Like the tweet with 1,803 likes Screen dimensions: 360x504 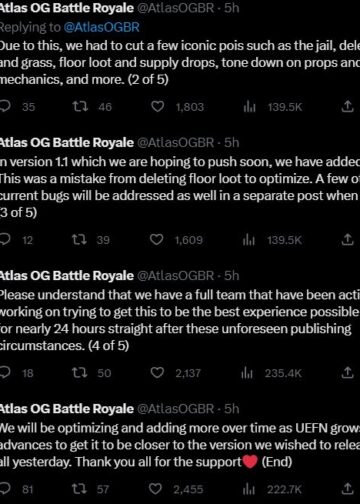[158, 107]
